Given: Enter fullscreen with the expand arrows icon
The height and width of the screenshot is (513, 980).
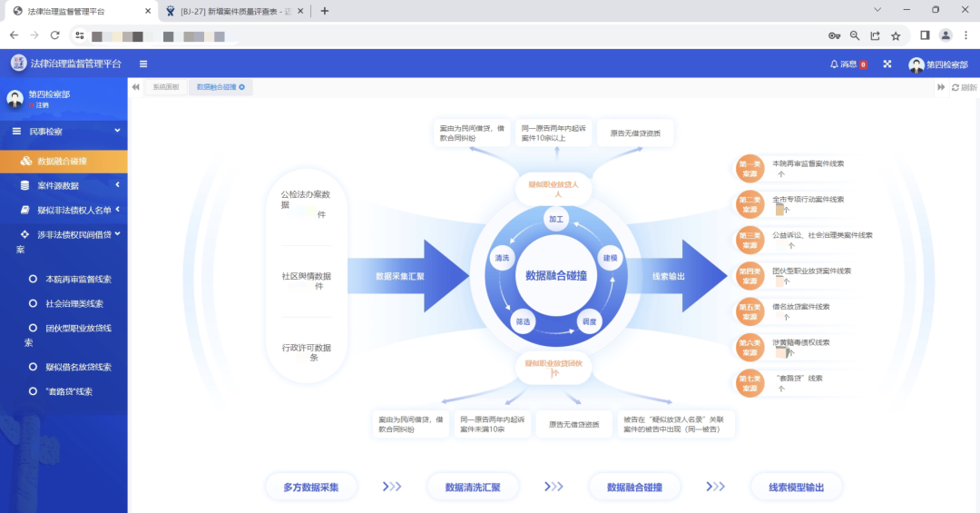Looking at the screenshot, I should (x=887, y=64).
